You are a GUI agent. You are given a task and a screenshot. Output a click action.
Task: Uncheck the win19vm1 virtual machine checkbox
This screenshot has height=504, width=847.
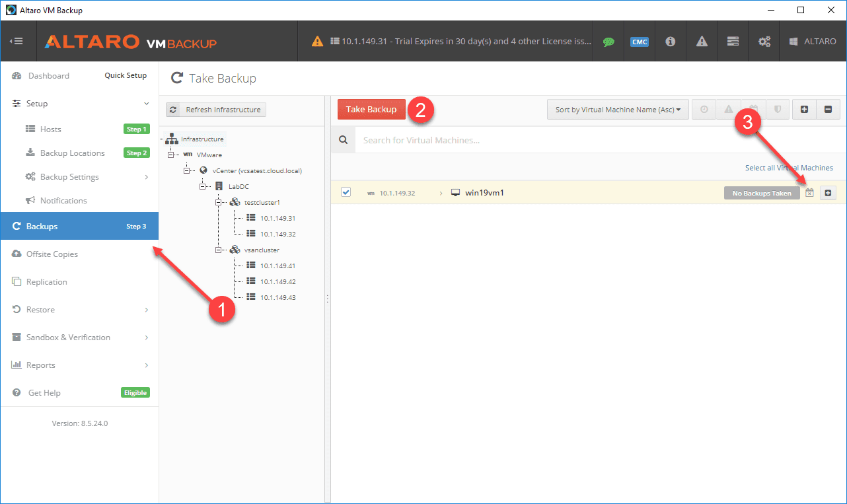[346, 192]
